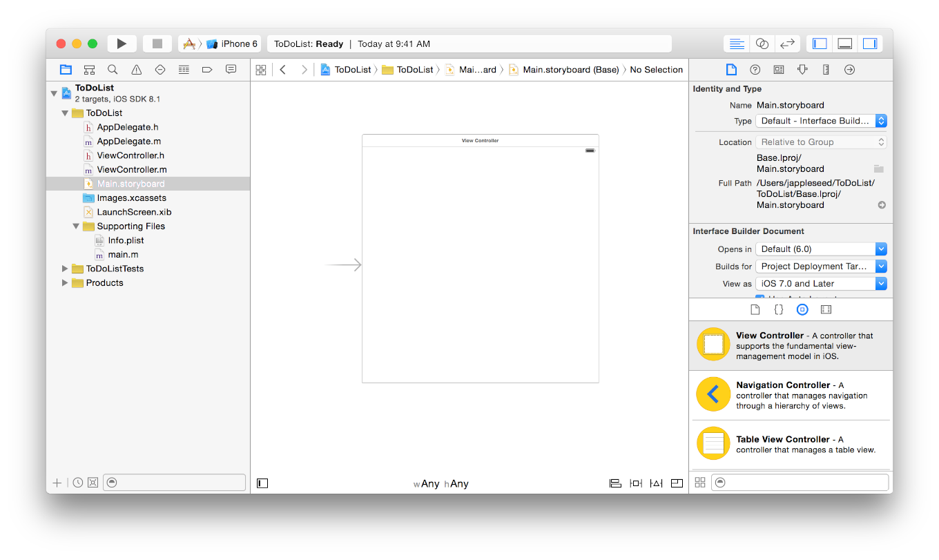Screen dimensions: 939x560
Task: Open the Attributes inspector
Action: point(802,70)
